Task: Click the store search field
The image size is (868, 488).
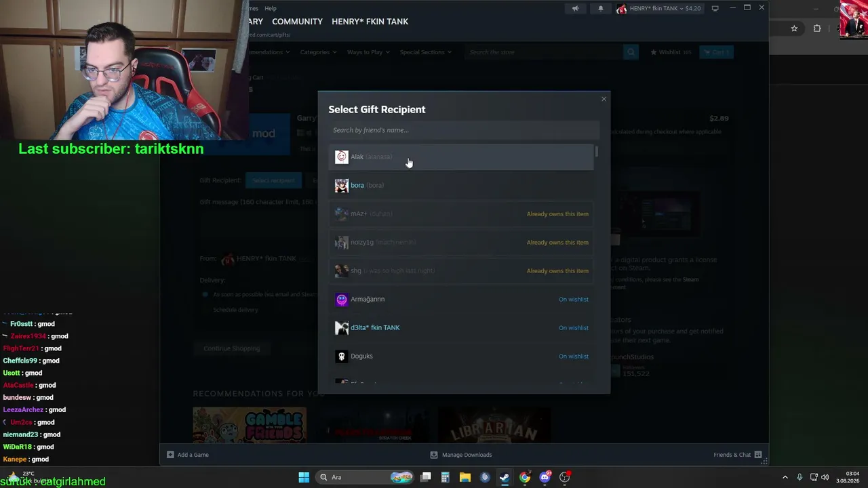Action: [x=544, y=52]
